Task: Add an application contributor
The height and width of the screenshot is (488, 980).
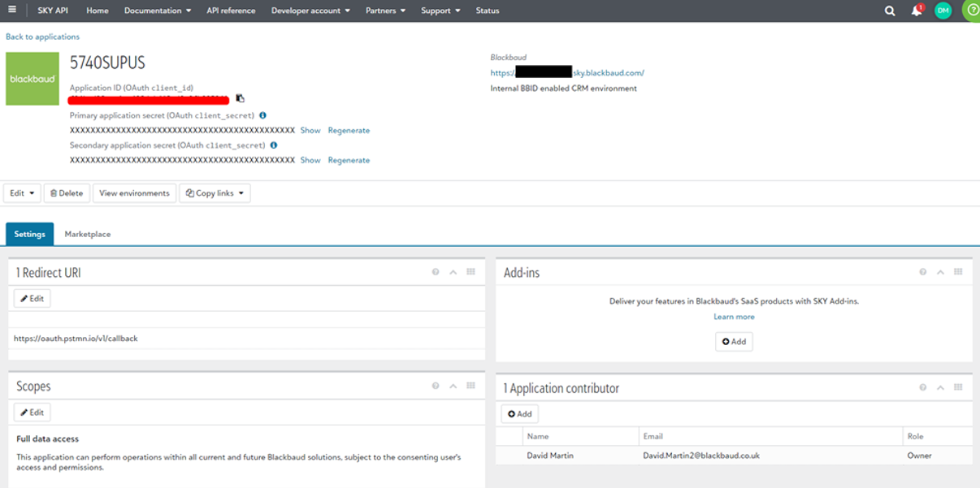Action: (x=519, y=414)
